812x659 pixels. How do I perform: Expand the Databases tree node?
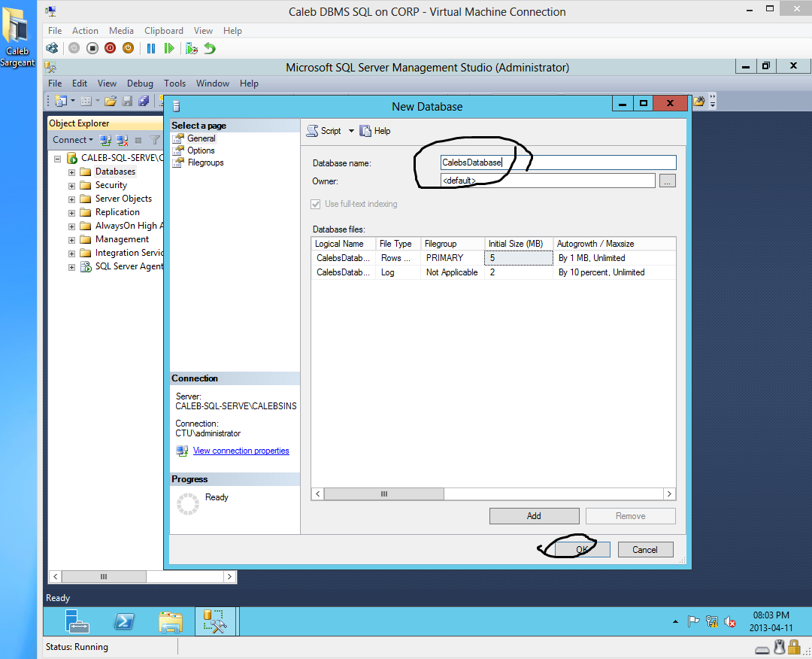click(x=72, y=172)
